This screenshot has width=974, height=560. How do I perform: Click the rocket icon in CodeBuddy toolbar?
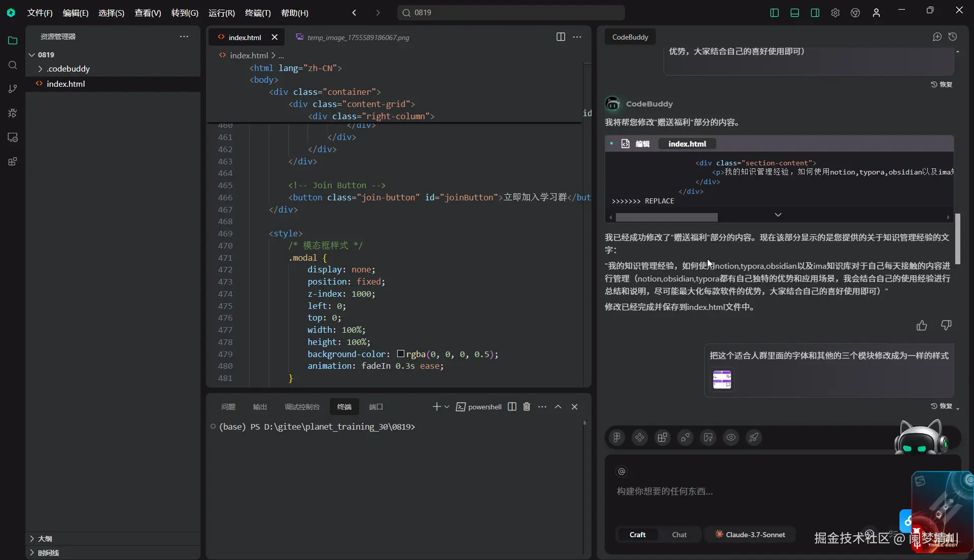(x=754, y=437)
